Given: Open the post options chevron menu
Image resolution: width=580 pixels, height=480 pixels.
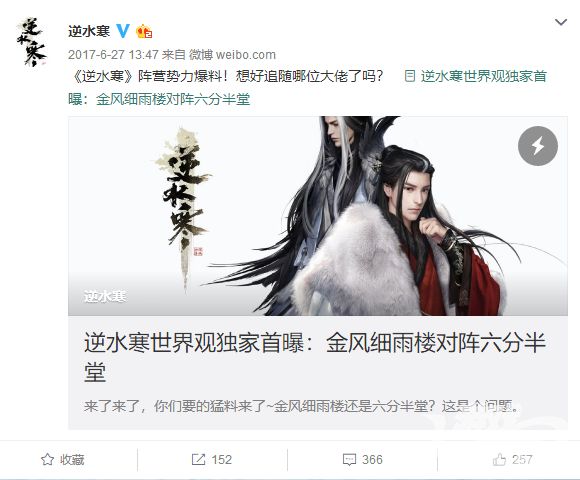Looking at the screenshot, I should (x=561, y=23).
